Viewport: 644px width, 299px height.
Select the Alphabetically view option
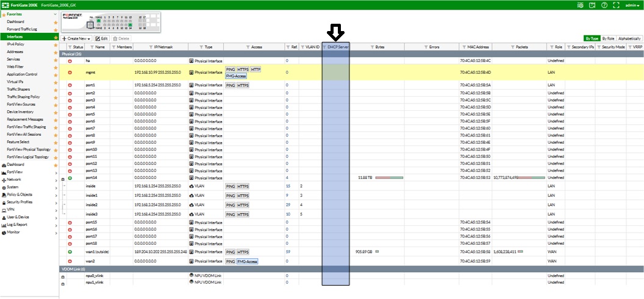629,38
